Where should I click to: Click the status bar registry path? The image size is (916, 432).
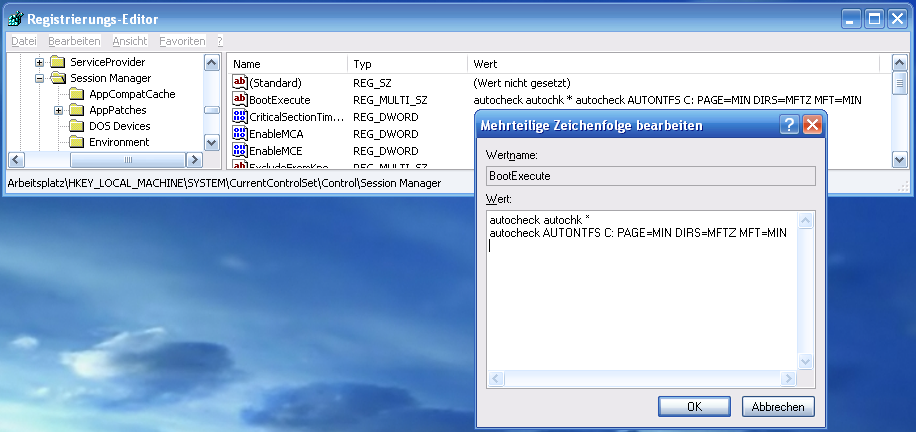[224, 184]
